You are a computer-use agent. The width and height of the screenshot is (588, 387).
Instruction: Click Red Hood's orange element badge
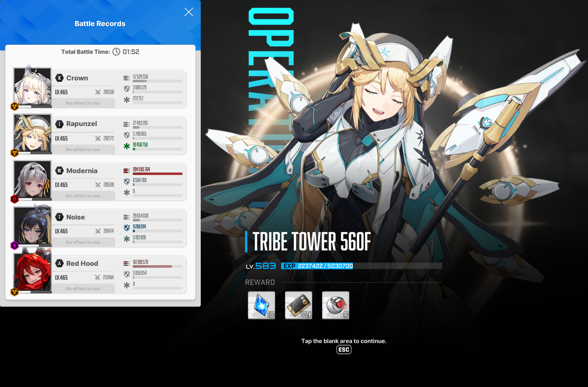[x=15, y=292]
